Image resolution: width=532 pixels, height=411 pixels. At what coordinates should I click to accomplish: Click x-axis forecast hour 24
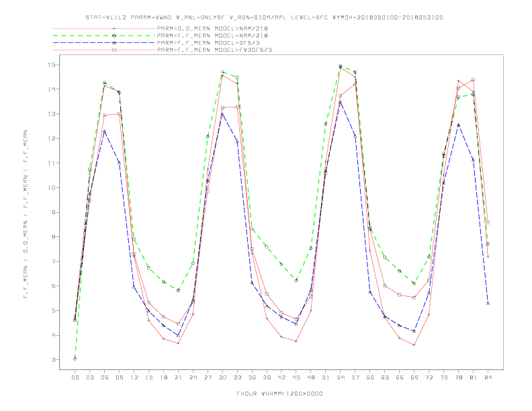point(193,377)
